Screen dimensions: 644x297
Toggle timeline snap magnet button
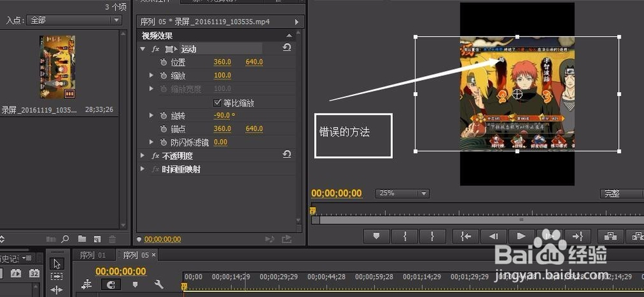click(111, 284)
